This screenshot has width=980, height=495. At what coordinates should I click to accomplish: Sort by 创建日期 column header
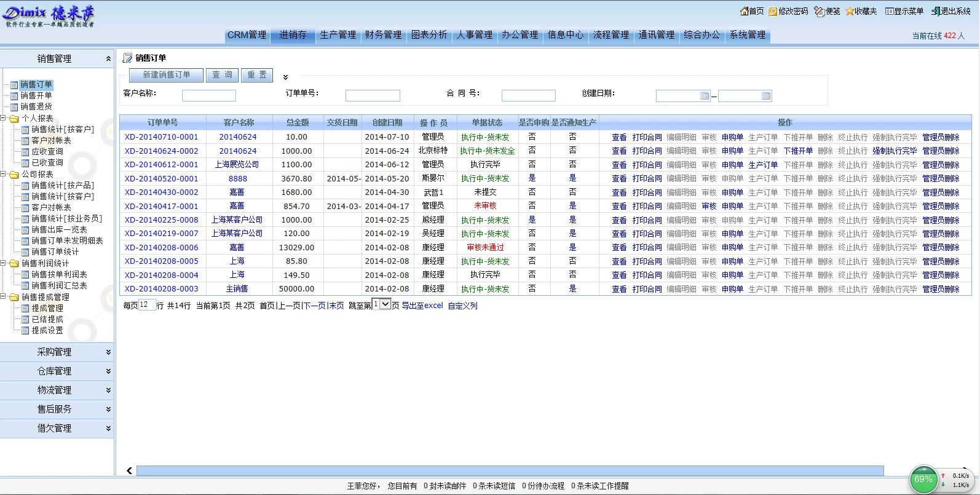(387, 122)
